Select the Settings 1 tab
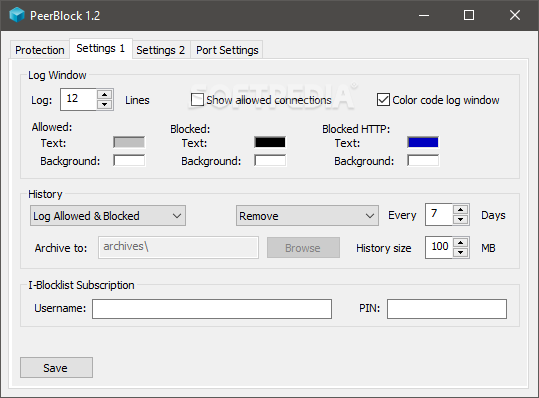 click(101, 48)
